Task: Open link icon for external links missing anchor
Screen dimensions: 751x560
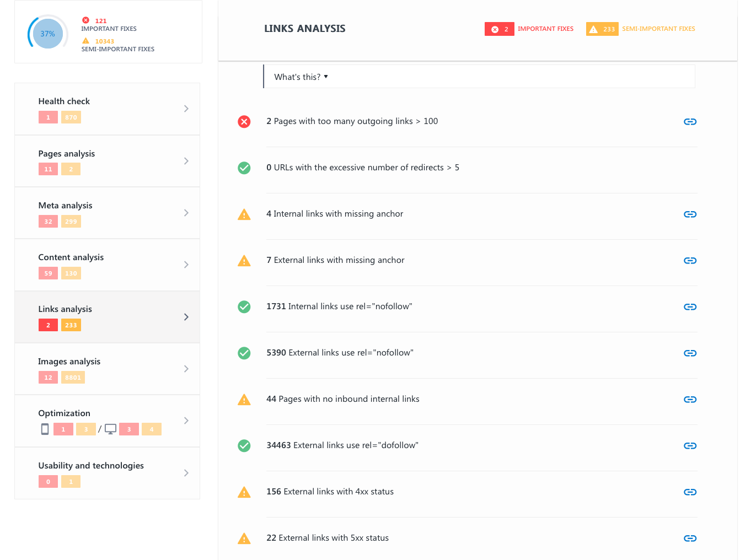Action: (690, 261)
